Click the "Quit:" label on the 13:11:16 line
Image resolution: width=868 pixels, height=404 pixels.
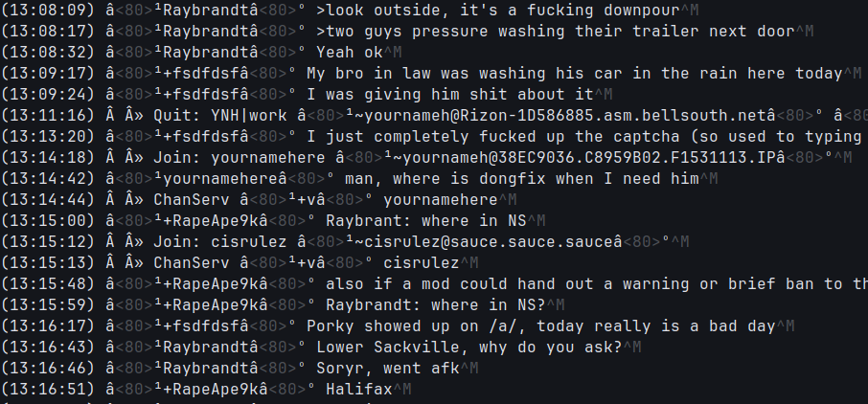coord(174,114)
